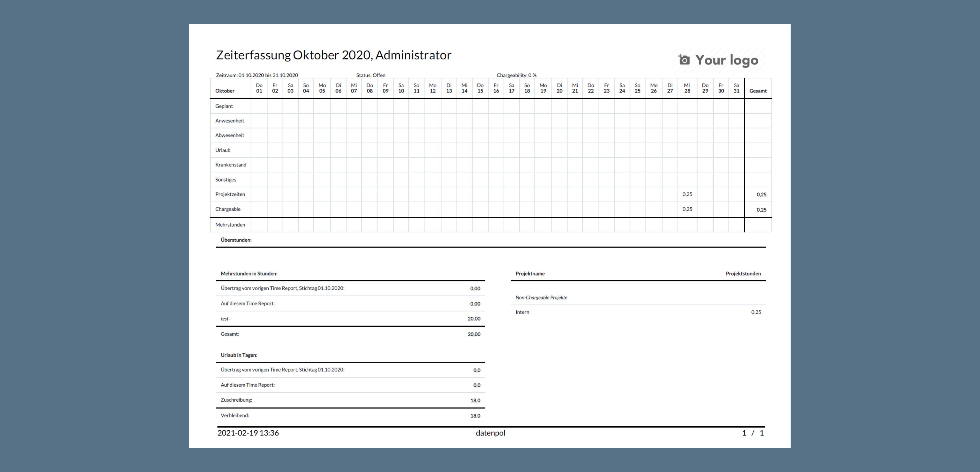
Task: Click the 'Mehrstunden' row label
Action: (230, 225)
